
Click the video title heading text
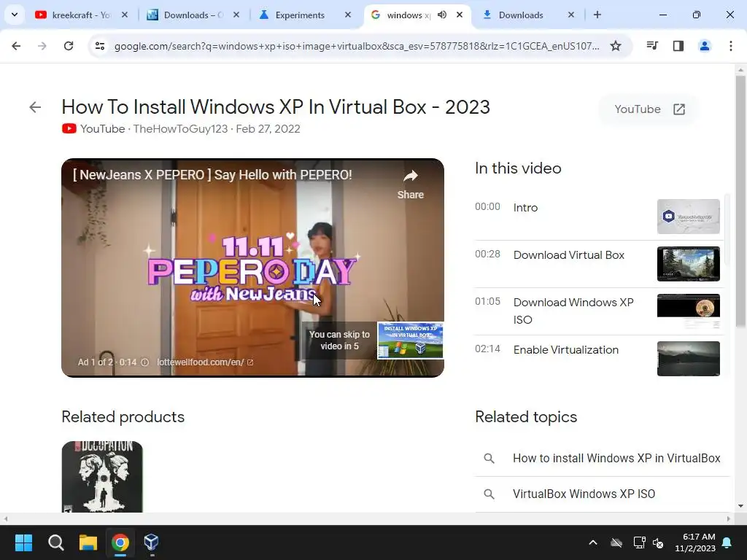276,106
